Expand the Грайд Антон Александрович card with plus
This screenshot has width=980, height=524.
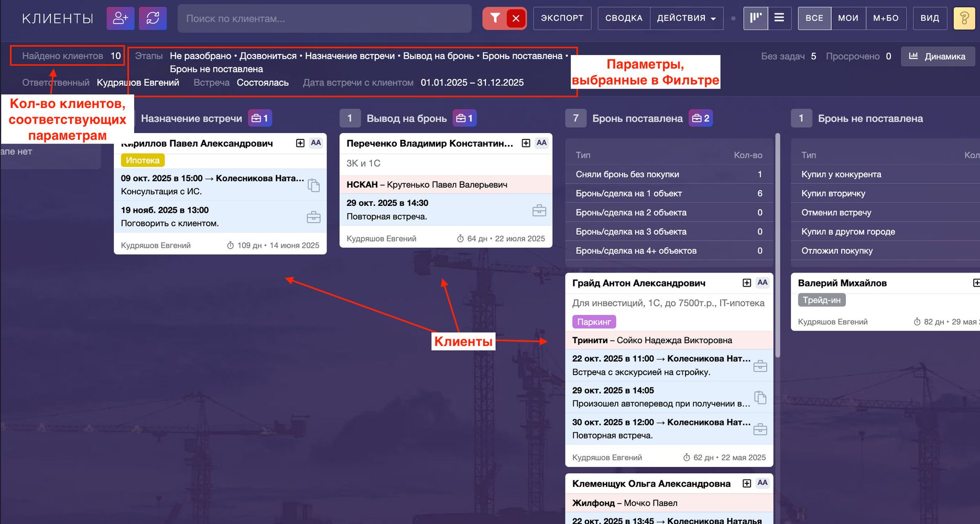point(747,283)
